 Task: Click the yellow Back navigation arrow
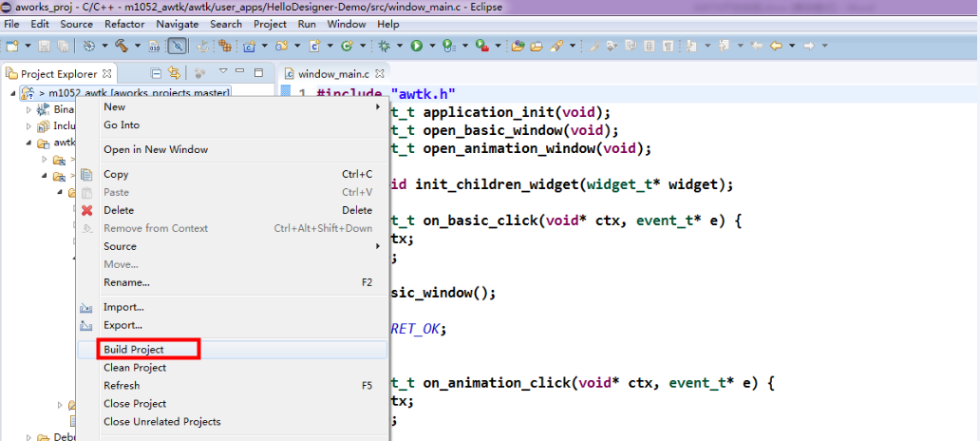tap(776, 45)
